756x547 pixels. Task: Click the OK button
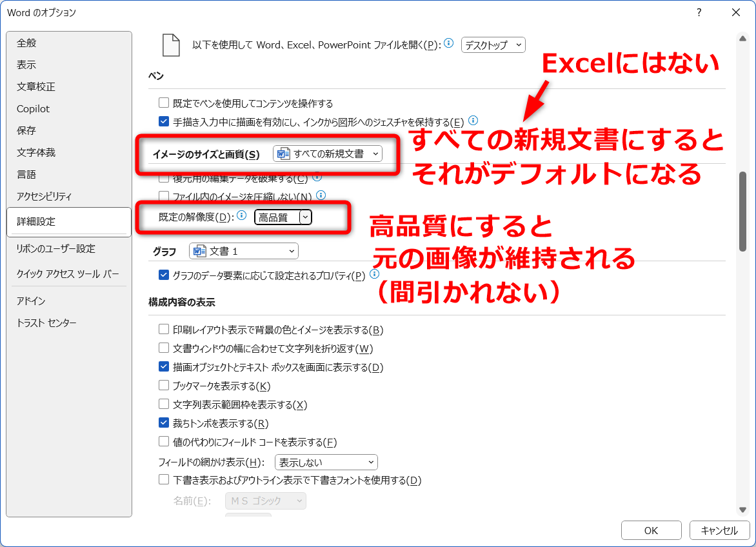(651, 530)
